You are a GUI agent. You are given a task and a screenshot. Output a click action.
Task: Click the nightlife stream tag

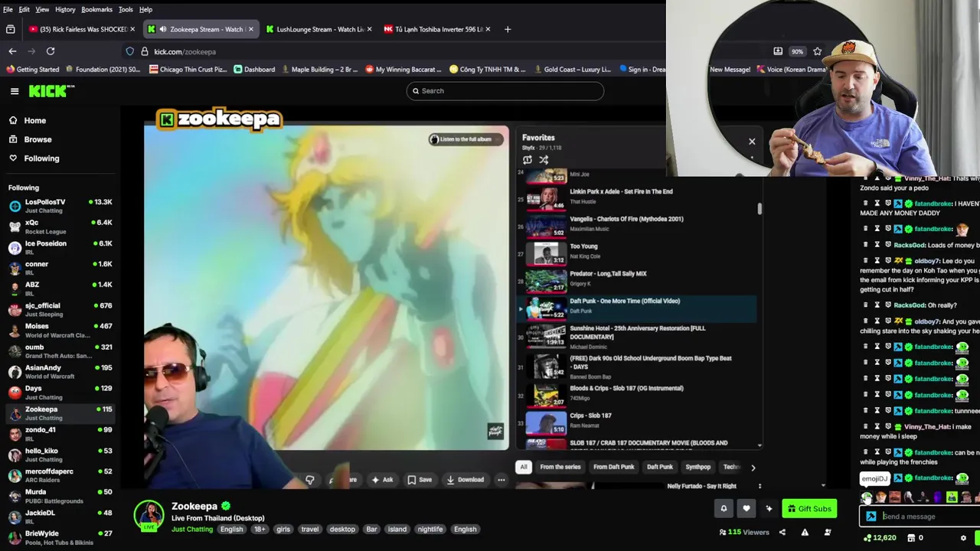(x=430, y=530)
